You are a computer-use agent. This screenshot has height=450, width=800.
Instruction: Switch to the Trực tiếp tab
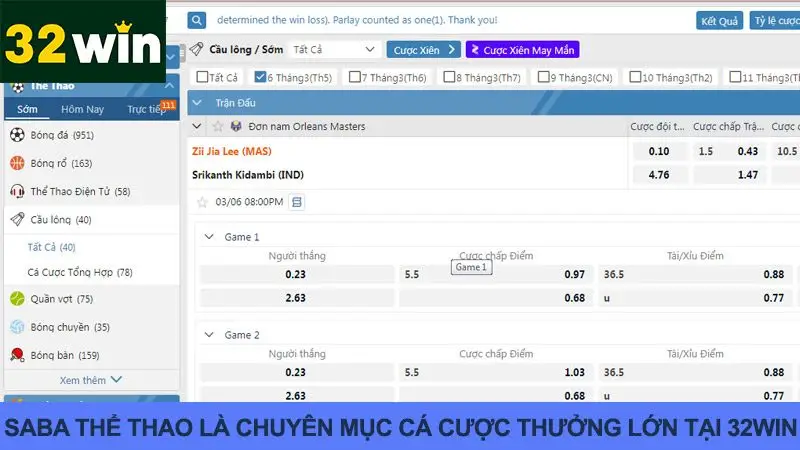pyautogui.click(x=148, y=109)
